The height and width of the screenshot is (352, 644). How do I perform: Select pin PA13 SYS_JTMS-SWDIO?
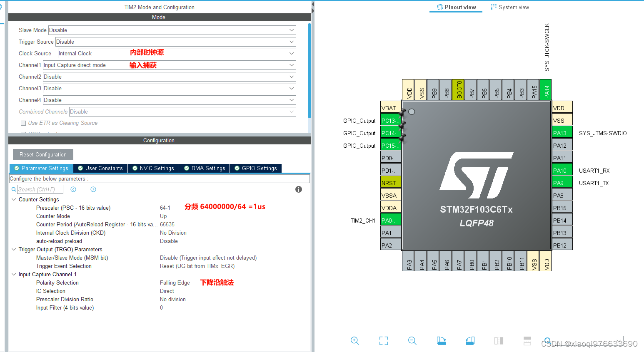point(562,132)
